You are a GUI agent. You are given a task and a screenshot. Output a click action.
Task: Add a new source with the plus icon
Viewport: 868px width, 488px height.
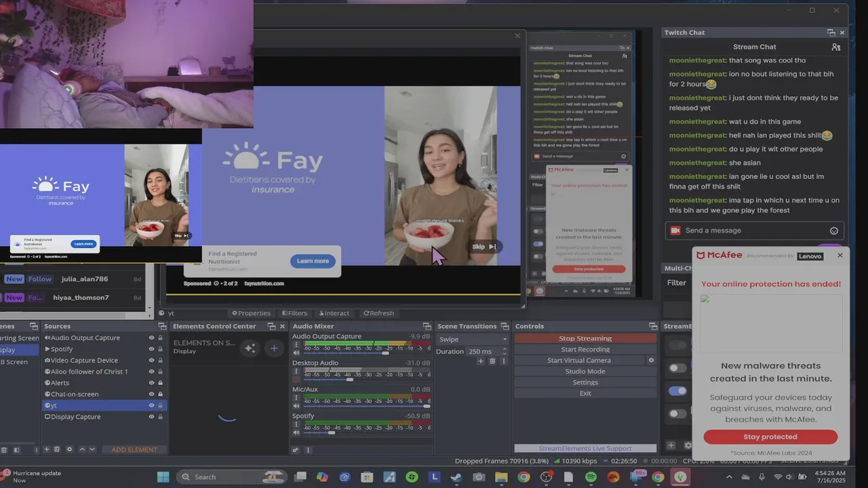pos(47,449)
